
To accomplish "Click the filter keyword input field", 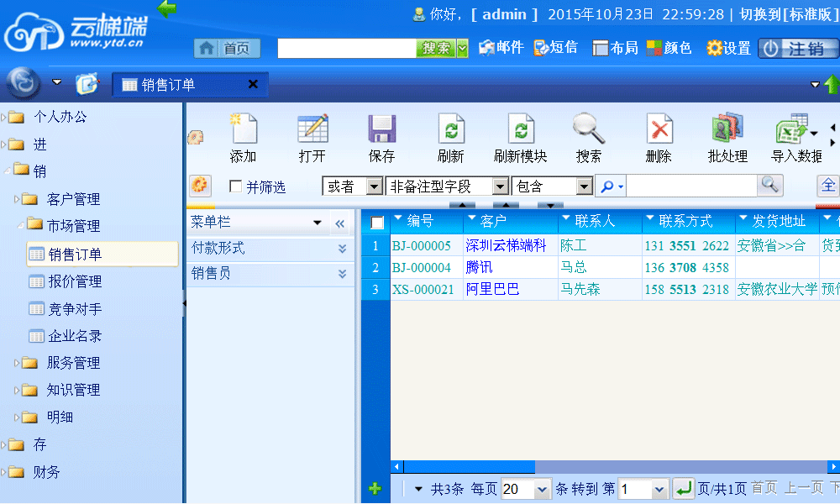I will 691,186.
